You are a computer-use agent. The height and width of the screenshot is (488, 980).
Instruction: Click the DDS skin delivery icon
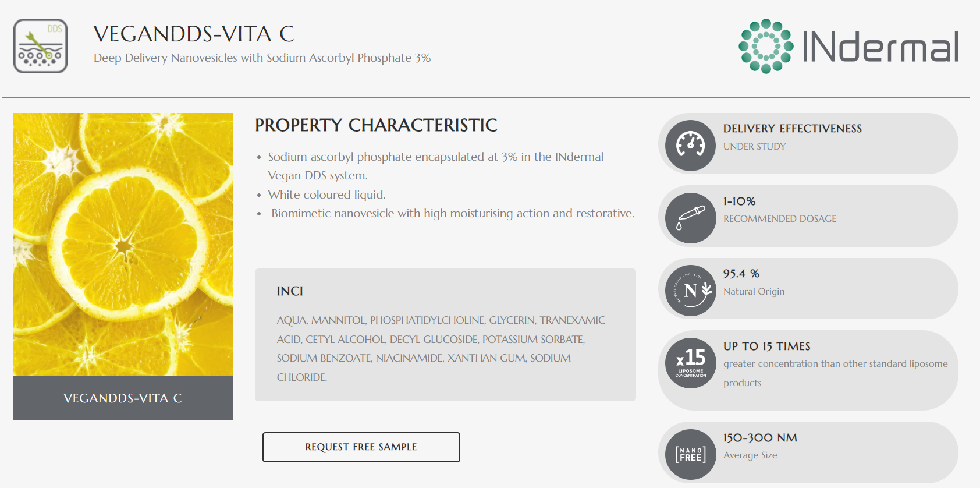pyautogui.click(x=40, y=46)
